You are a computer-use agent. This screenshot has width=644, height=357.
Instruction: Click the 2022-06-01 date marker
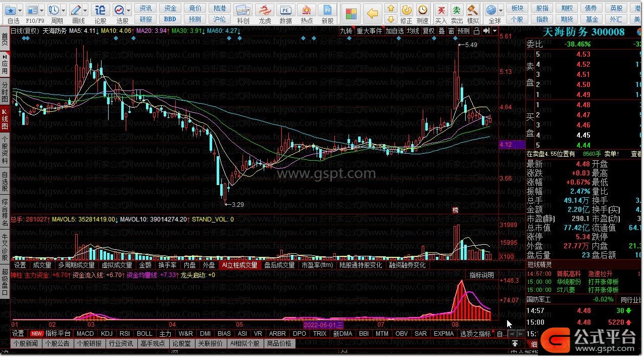click(323, 325)
